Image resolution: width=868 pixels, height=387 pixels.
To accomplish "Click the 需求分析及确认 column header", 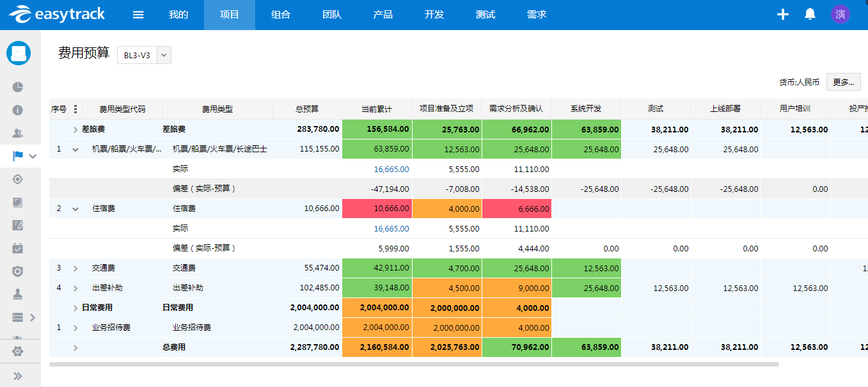I will click(516, 109).
